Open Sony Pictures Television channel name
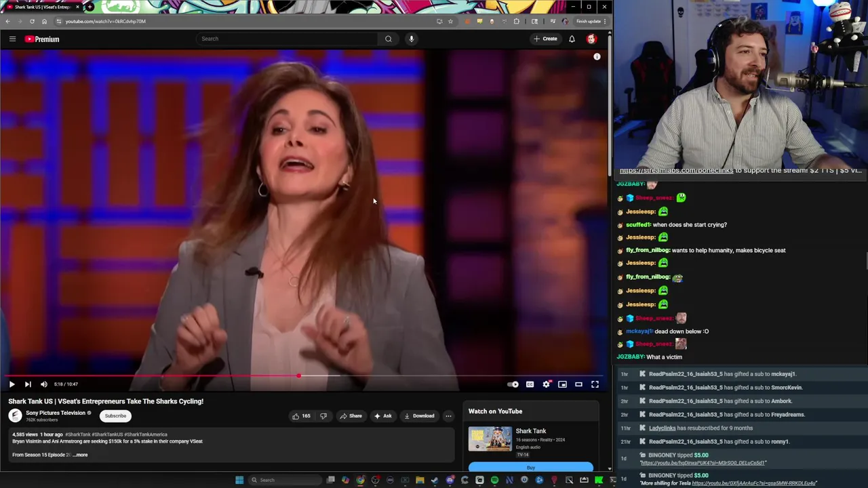The width and height of the screenshot is (868, 488). [x=56, y=413]
